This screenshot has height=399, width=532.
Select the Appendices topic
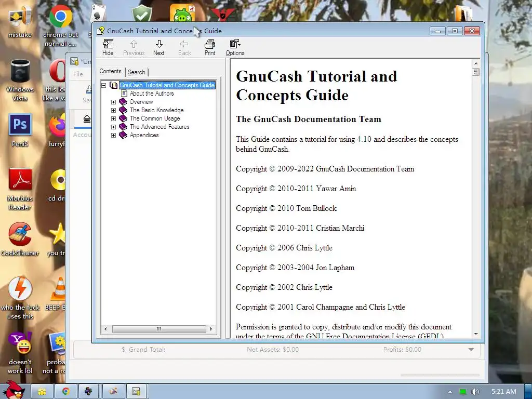(x=144, y=135)
